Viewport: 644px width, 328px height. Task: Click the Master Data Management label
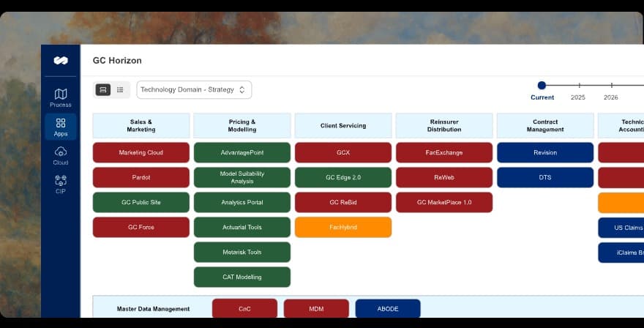point(153,309)
